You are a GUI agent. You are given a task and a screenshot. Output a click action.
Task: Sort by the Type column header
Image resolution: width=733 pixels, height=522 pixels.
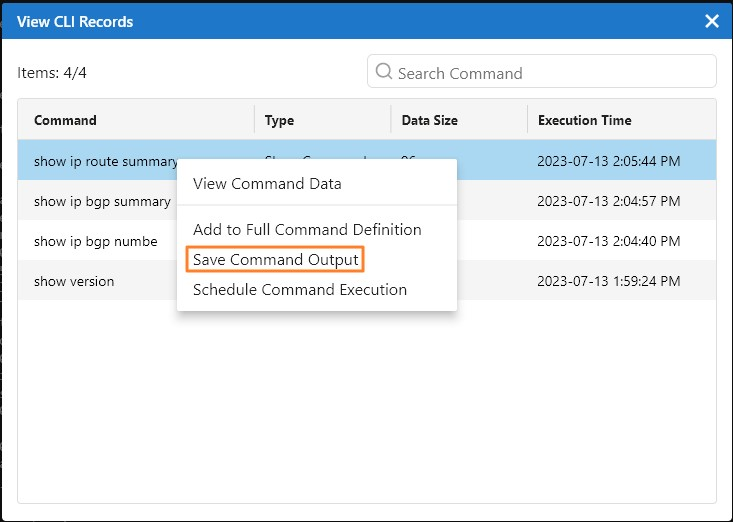[280, 120]
